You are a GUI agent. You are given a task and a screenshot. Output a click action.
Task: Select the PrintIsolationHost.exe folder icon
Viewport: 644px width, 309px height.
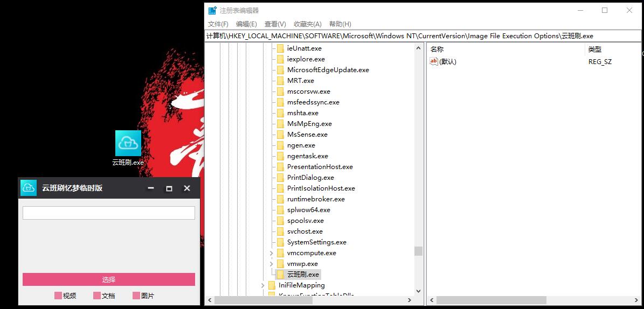click(280, 188)
